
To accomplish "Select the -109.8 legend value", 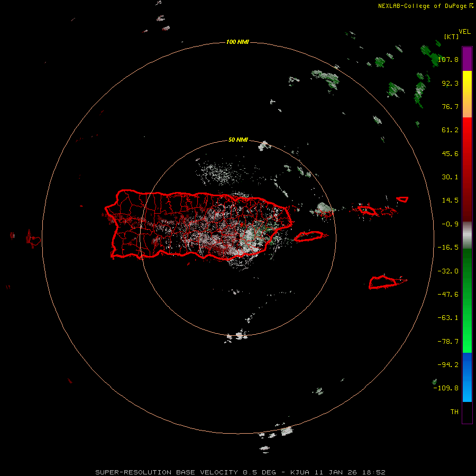I will [x=446, y=388].
